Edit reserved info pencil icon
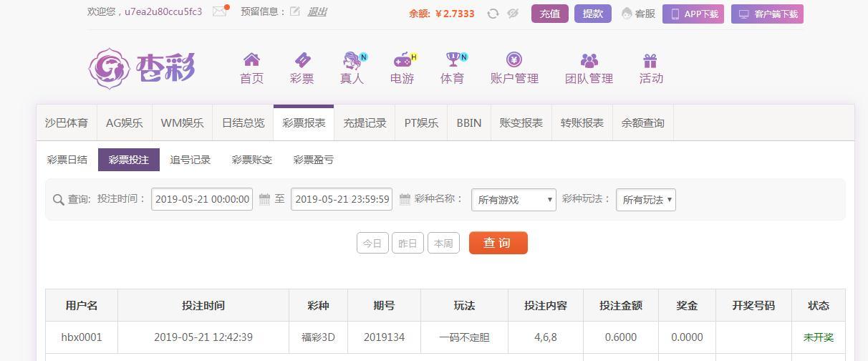Image resolution: width=868 pixels, height=361 pixels. [x=295, y=11]
